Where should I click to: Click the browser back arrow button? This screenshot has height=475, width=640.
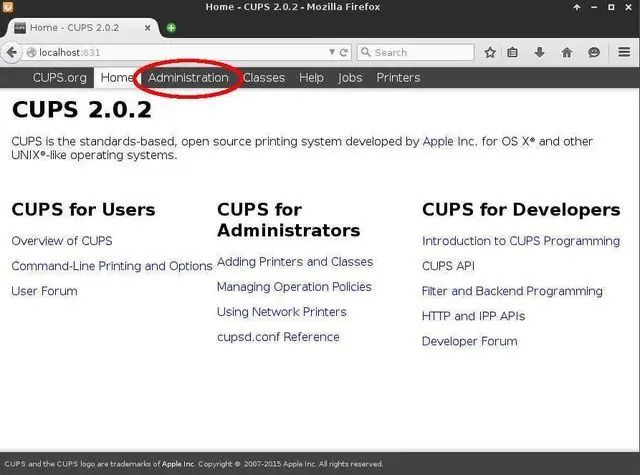coord(12,52)
